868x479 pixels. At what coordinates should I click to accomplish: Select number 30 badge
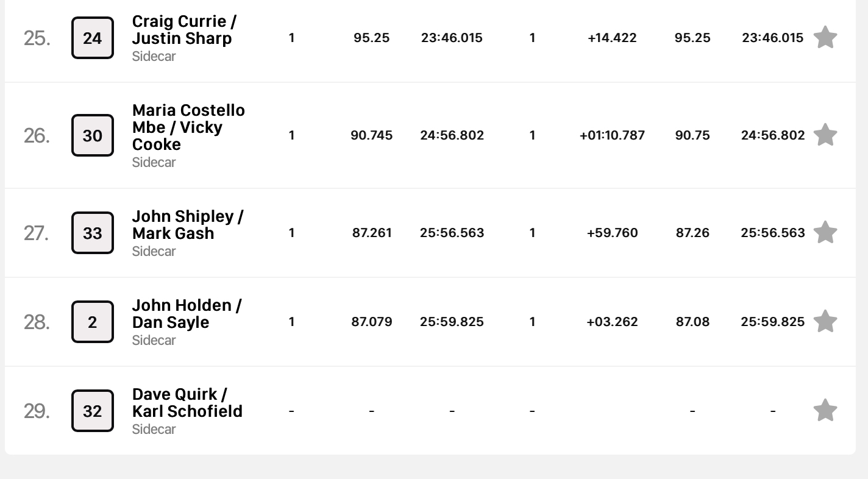93,135
